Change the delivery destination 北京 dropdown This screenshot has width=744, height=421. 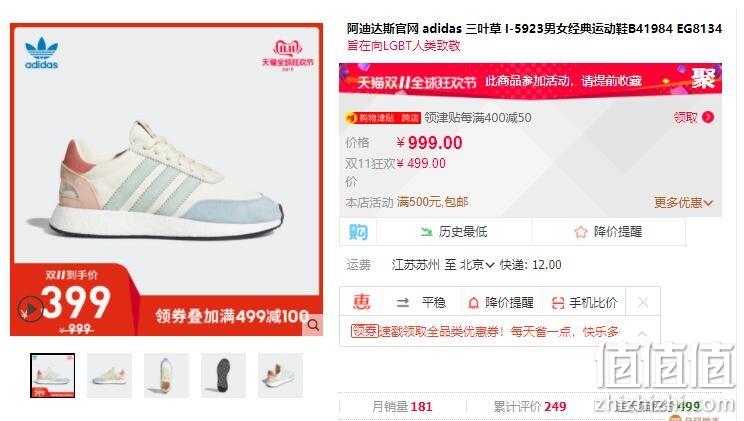tap(477, 264)
